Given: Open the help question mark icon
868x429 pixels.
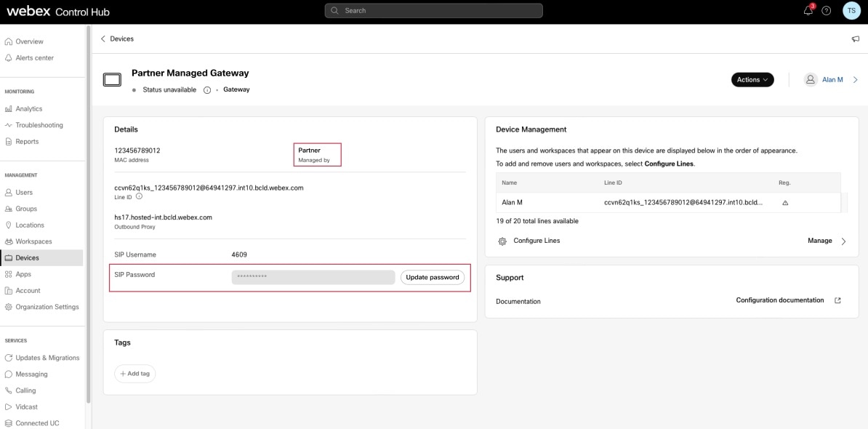Looking at the screenshot, I should point(825,10).
